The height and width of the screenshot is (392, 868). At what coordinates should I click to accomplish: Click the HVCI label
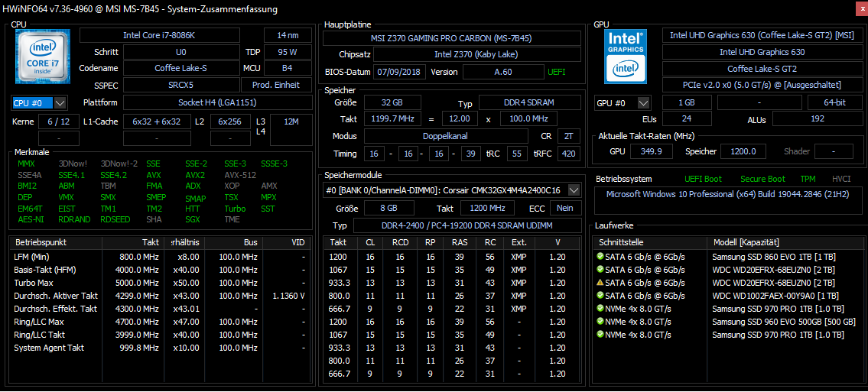[x=841, y=179]
